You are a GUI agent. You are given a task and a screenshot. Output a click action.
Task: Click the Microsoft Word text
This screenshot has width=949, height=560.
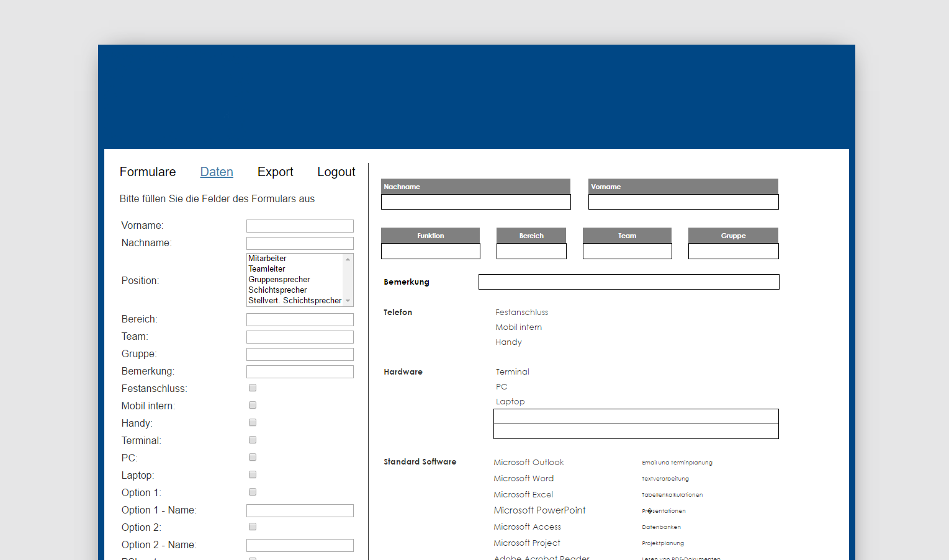524,479
